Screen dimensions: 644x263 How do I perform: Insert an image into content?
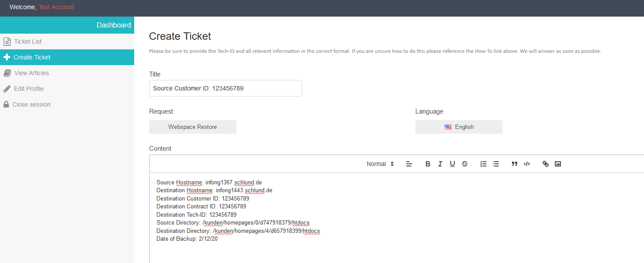(558, 164)
